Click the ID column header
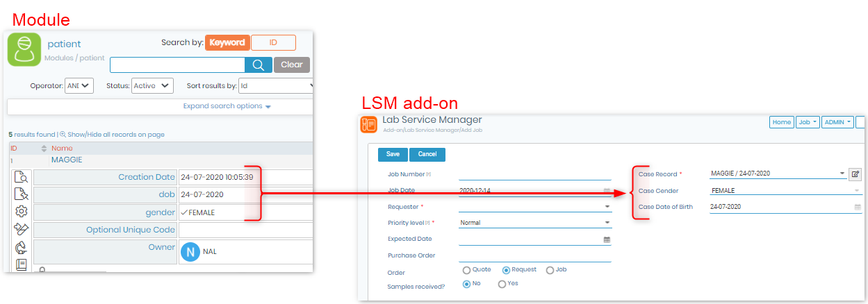 [13, 149]
